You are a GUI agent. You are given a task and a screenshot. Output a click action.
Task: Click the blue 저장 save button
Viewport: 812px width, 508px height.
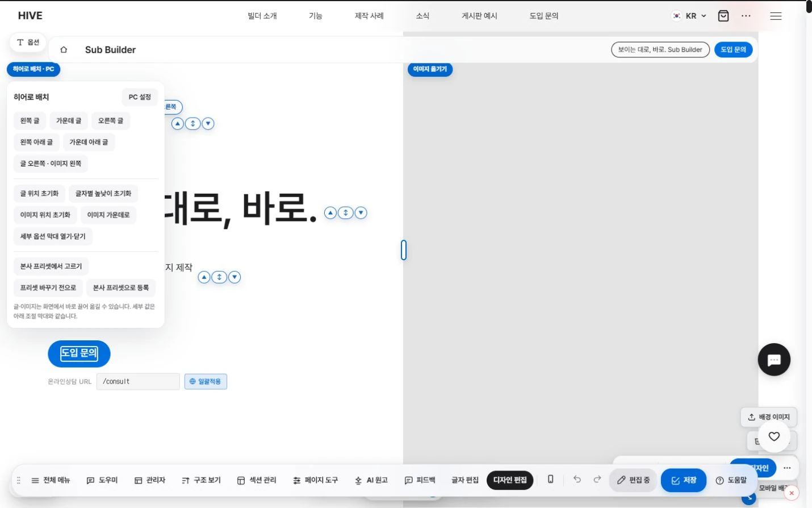pyautogui.click(x=684, y=480)
